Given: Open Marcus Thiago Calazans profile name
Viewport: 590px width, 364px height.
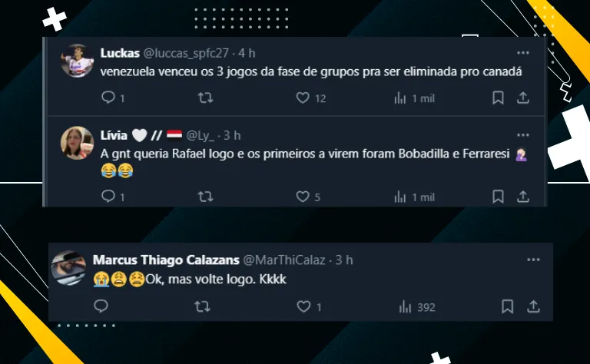Looking at the screenshot, I should tap(166, 260).
